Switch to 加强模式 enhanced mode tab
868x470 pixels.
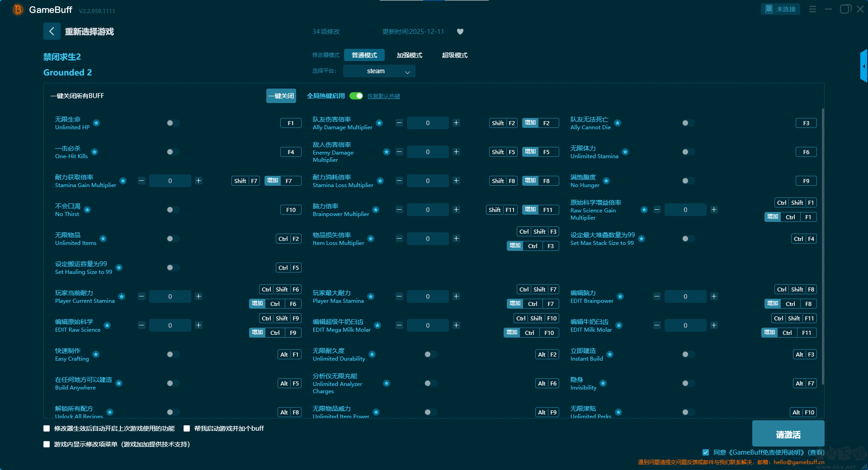click(409, 55)
